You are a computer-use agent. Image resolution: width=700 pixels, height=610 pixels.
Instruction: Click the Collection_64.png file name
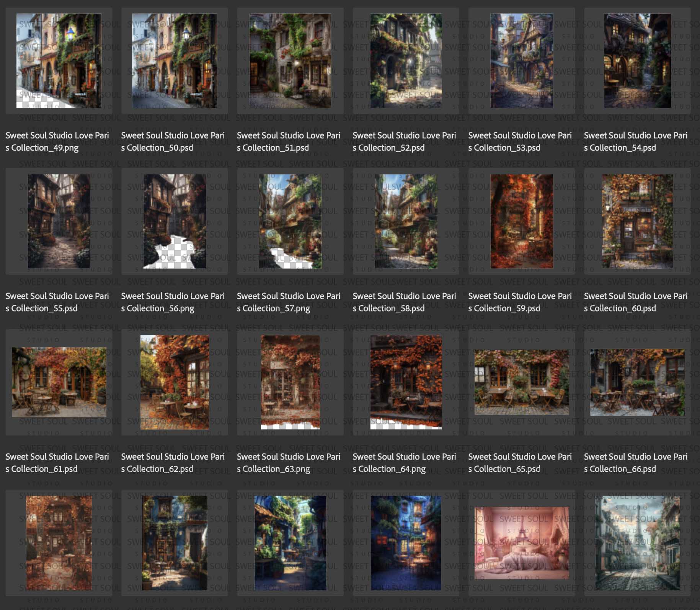pos(404,463)
